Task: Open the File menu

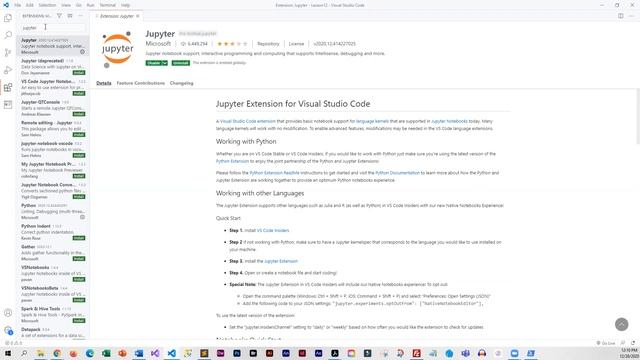Action: click(x=18, y=5)
